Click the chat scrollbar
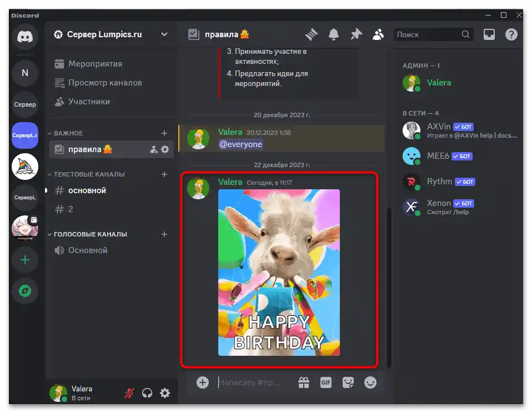Screen dimensions: 532x413 (x=389, y=287)
